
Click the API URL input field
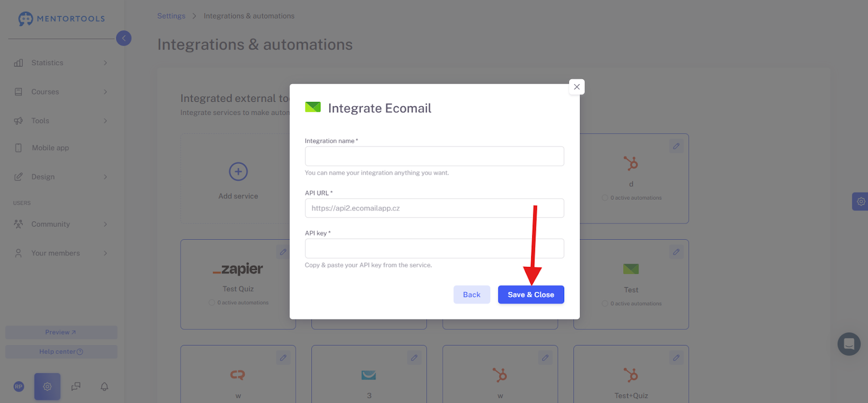click(435, 208)
